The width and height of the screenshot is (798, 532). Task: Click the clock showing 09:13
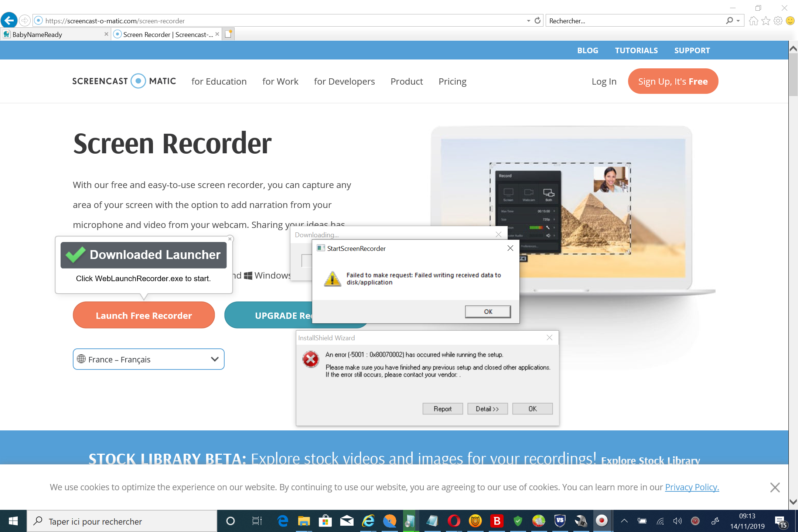point(747,516)
